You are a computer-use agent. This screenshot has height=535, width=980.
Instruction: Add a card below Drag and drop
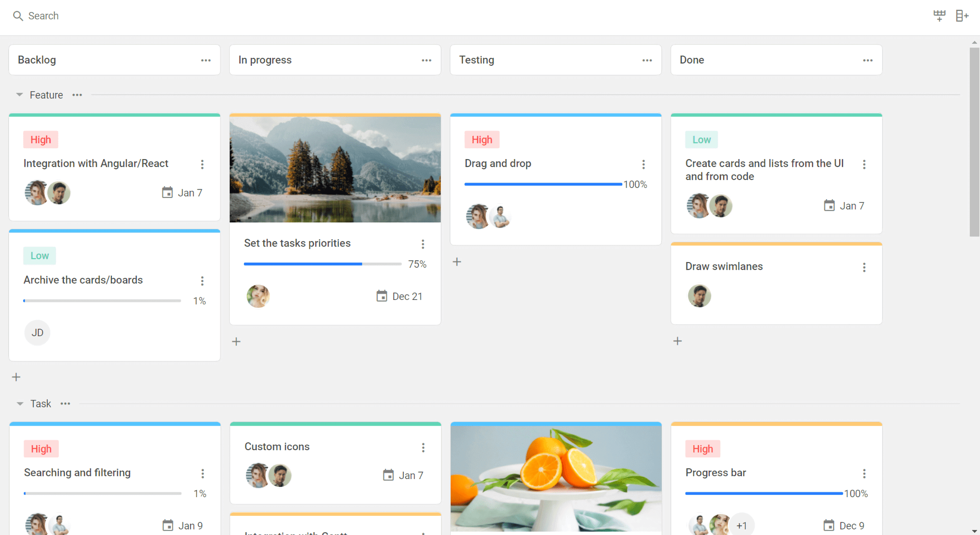coord(457,262)
